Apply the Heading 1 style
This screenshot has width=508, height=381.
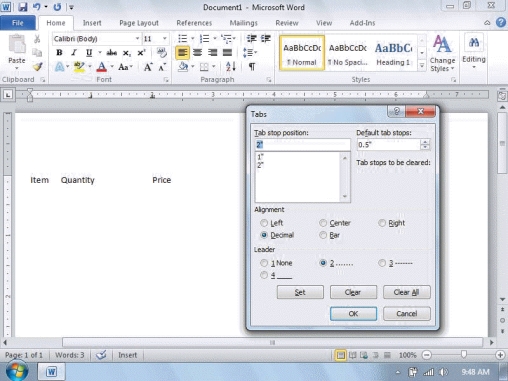pyautogui.click(x=393, y=53)
